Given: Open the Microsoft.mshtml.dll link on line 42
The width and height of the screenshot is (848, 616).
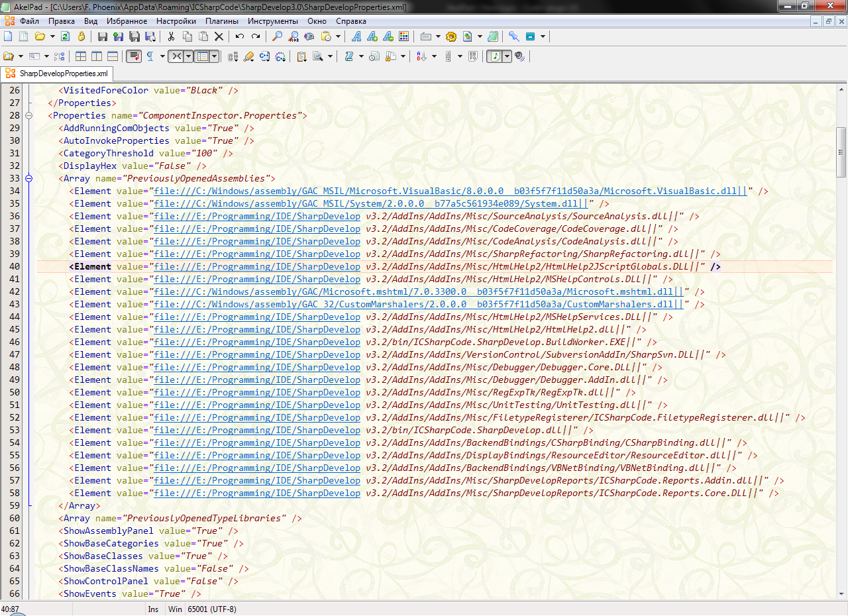Looking at the screenshot, I should [x=419, y=291].
